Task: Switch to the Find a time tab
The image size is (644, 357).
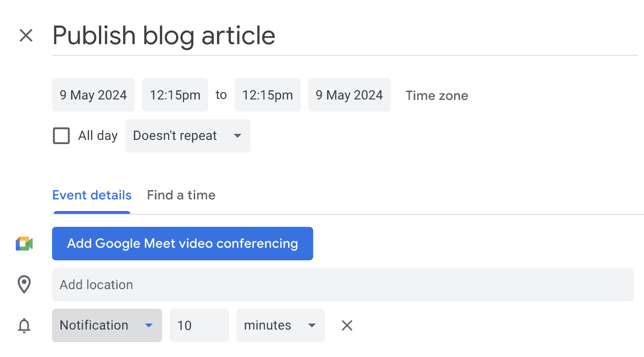Action: [181, 195]
